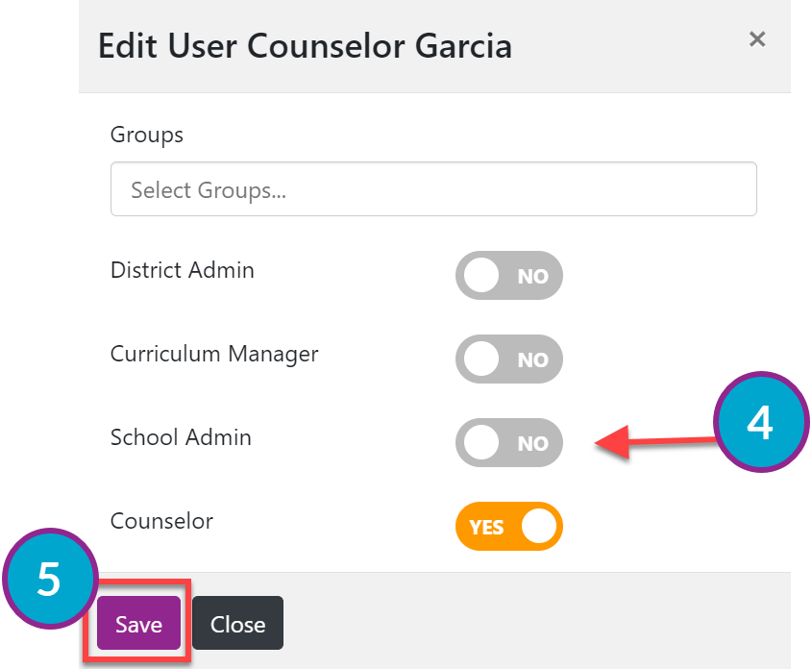Click the blue step 5 circle marker

click(50, 579)
